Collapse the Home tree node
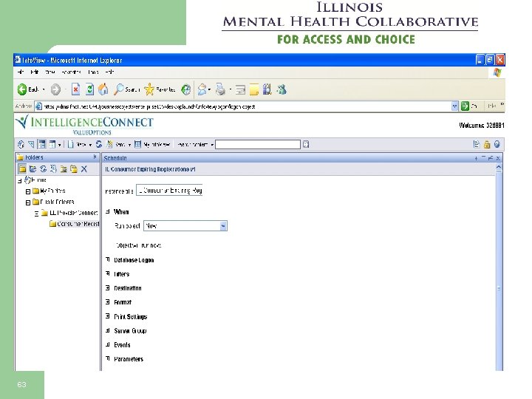The height and width of the screenshot is (399, 532). (20, 181)
